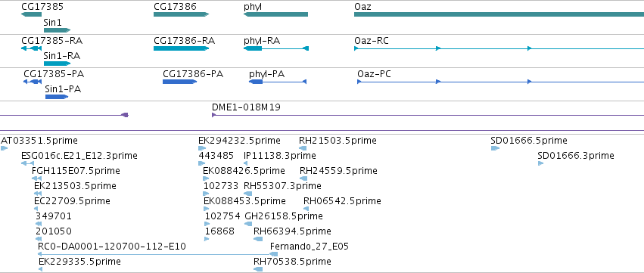
Task: Select the Sin1-PA protein bar
Action: click(x=57, y=97)
